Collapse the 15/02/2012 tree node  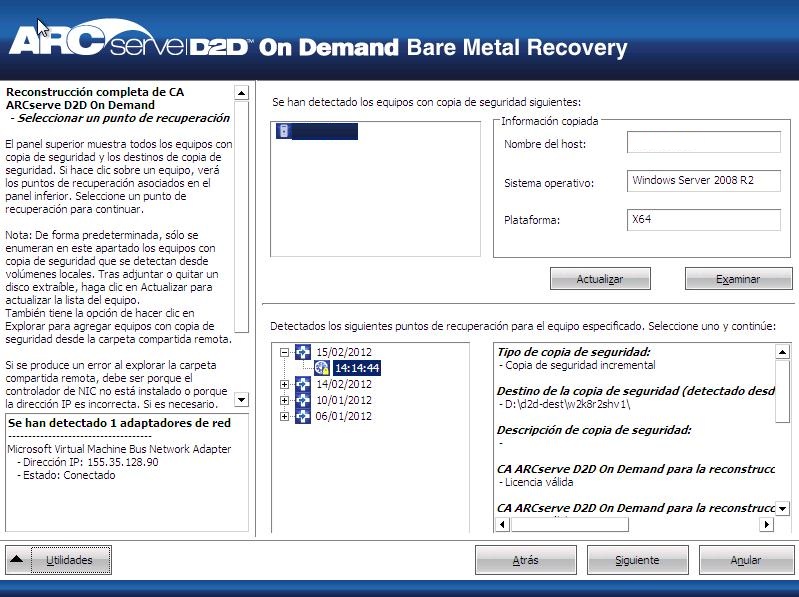pyautogui.click(x=285, y=352)
